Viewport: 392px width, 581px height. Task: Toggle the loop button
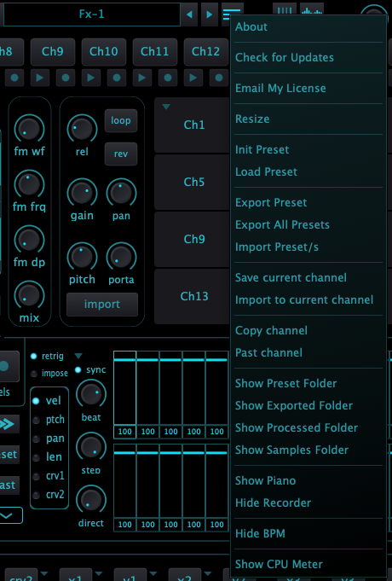coord(121,120)
